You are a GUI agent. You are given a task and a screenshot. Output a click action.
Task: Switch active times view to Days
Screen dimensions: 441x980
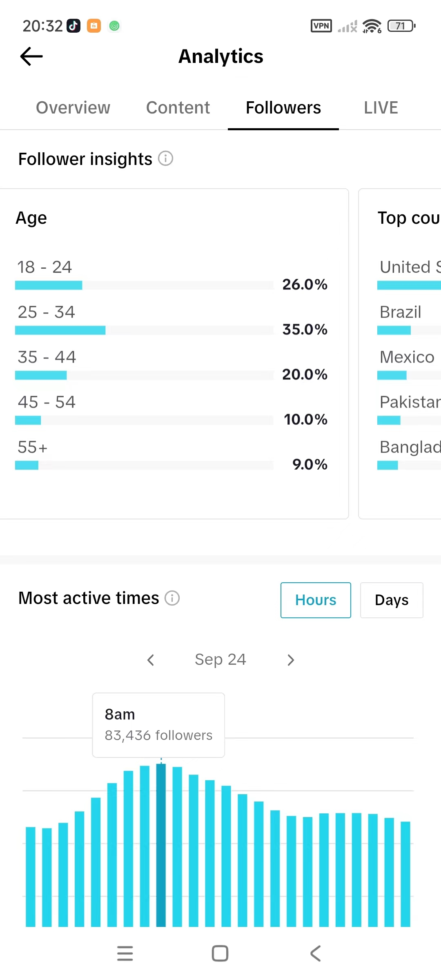click(x=391, y=600)
